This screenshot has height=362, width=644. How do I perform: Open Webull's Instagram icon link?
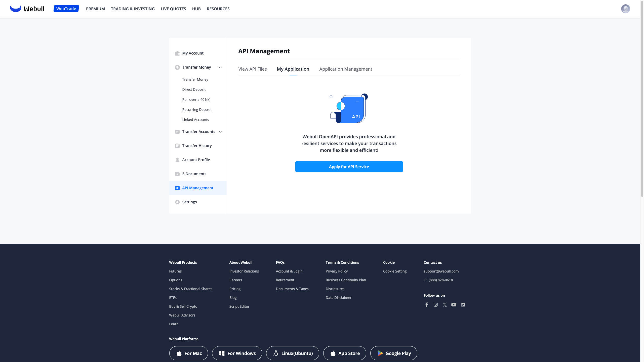click(x=436, y=305)
